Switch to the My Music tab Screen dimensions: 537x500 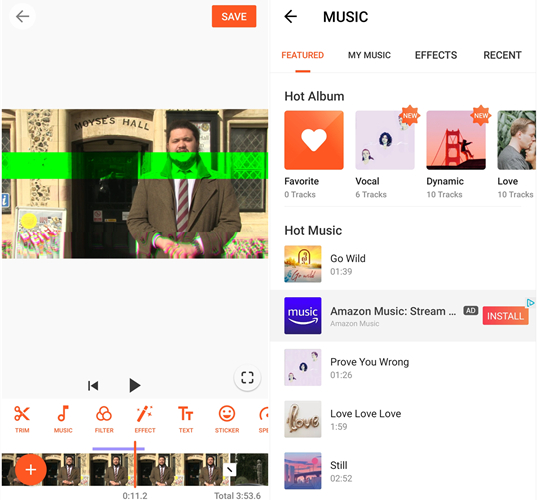pos(369,55)
